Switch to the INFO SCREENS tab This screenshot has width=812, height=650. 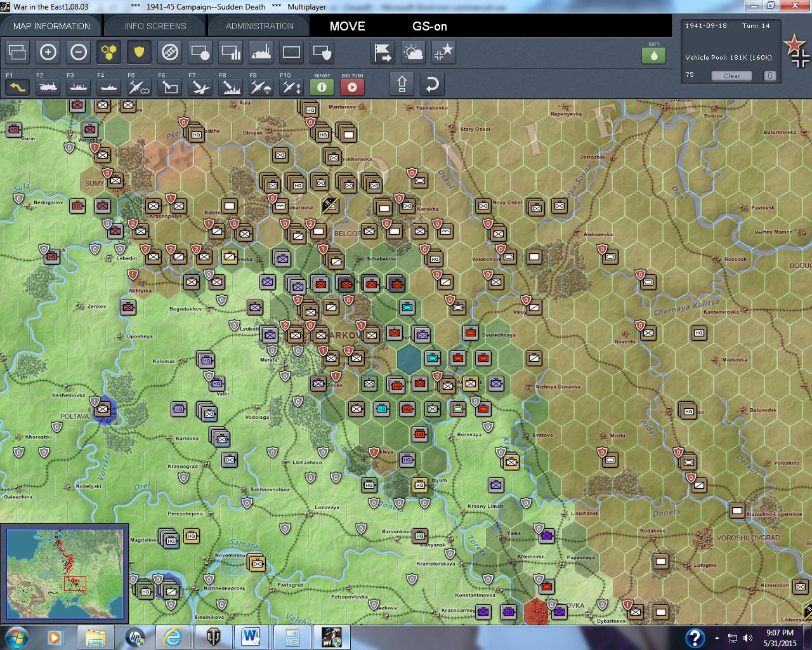tap(155, 26)
